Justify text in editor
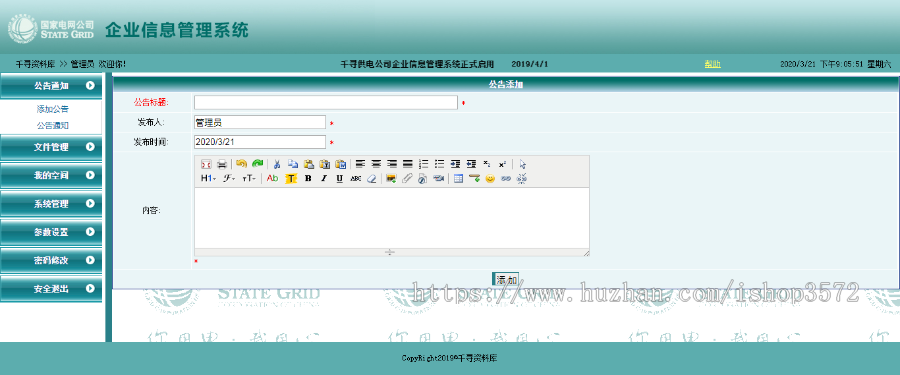Image resolution: width=900 pixels, height=375 pixels. click(x=408, y=164)
